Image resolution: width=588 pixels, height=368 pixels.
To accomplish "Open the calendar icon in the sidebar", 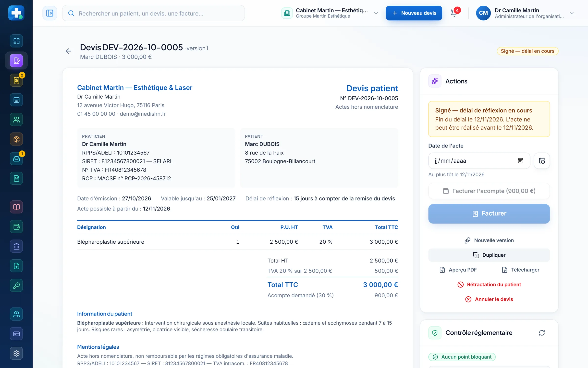I will [16, 100].
